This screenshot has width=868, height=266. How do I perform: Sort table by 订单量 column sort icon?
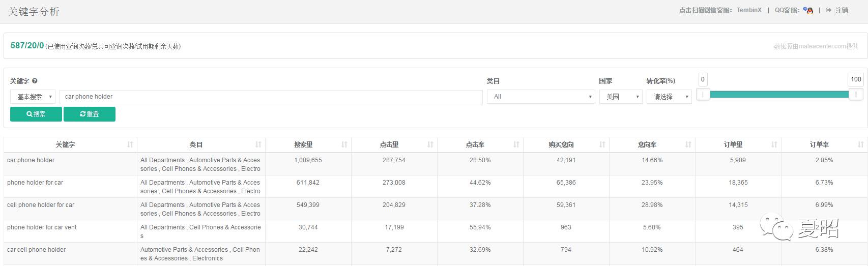[x=774, y=144]
